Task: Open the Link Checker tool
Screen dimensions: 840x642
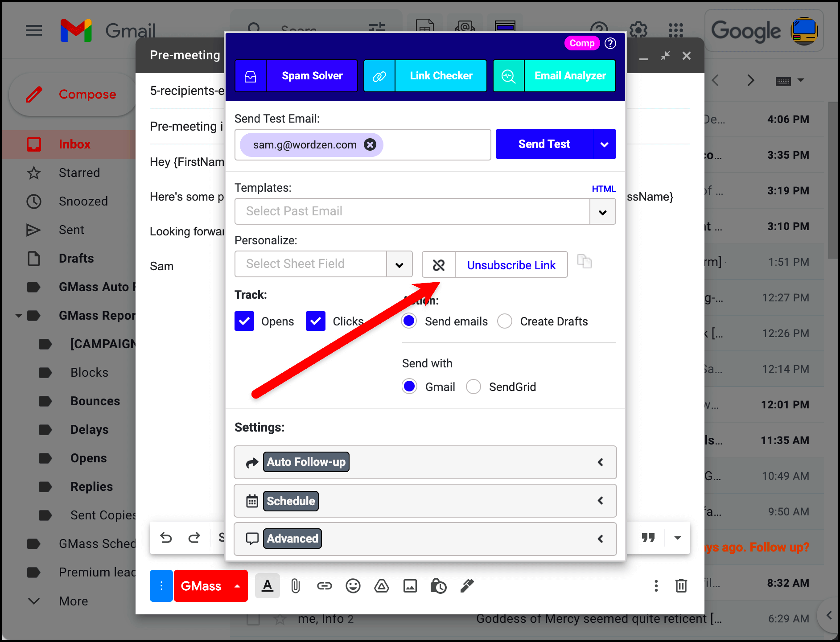Action: 425,76
